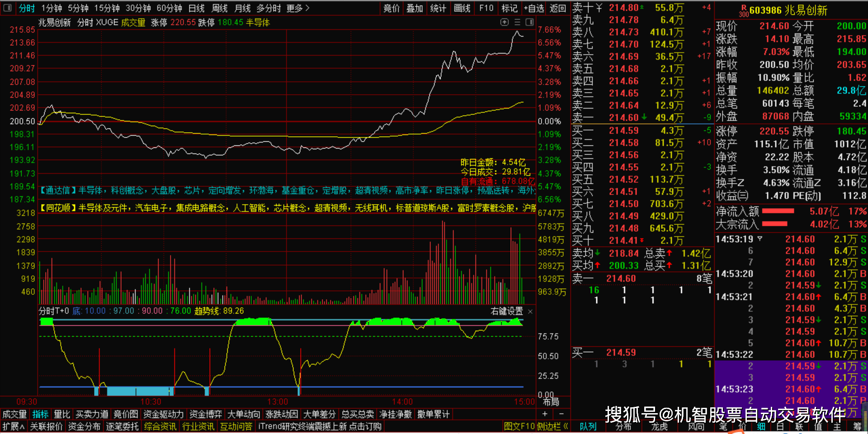Screen dimensions: 868x434
Task: Open the 关联报价 tab
Action: [46, 426]
